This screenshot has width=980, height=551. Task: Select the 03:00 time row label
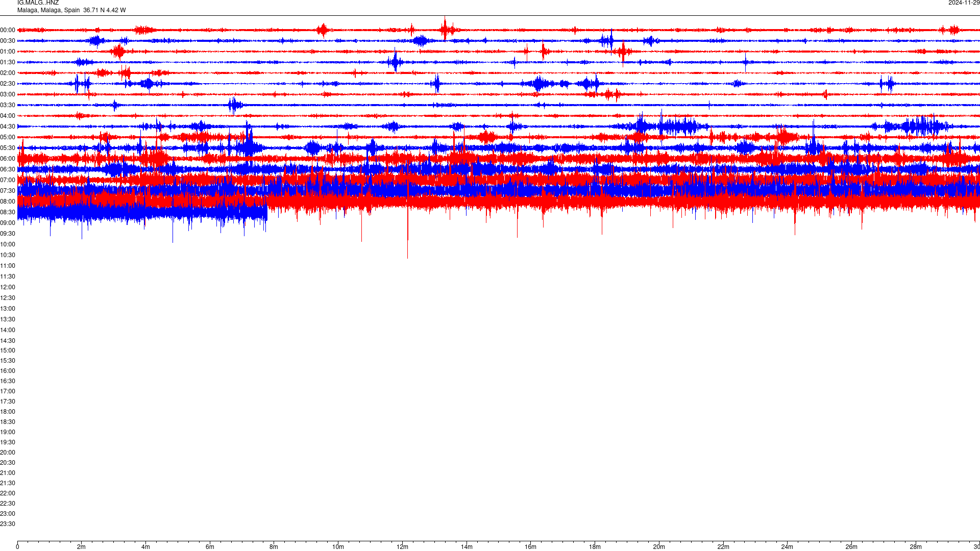click(8, 94)
